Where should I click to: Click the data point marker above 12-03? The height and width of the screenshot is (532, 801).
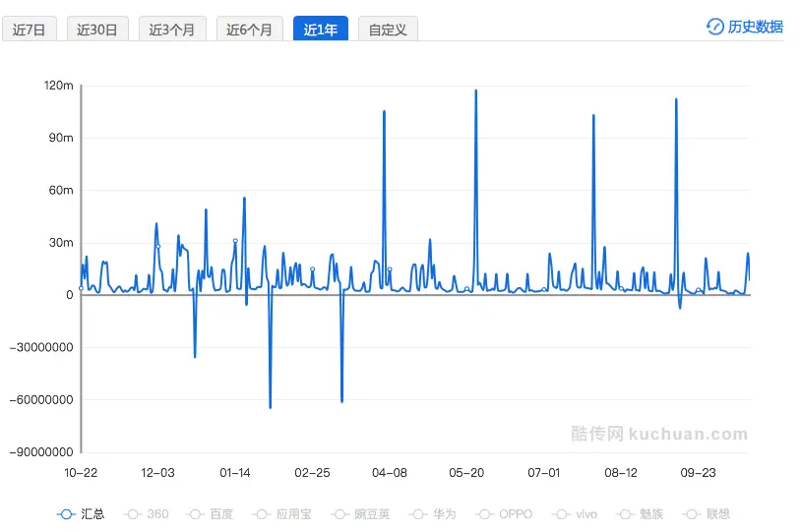(157, 247)
